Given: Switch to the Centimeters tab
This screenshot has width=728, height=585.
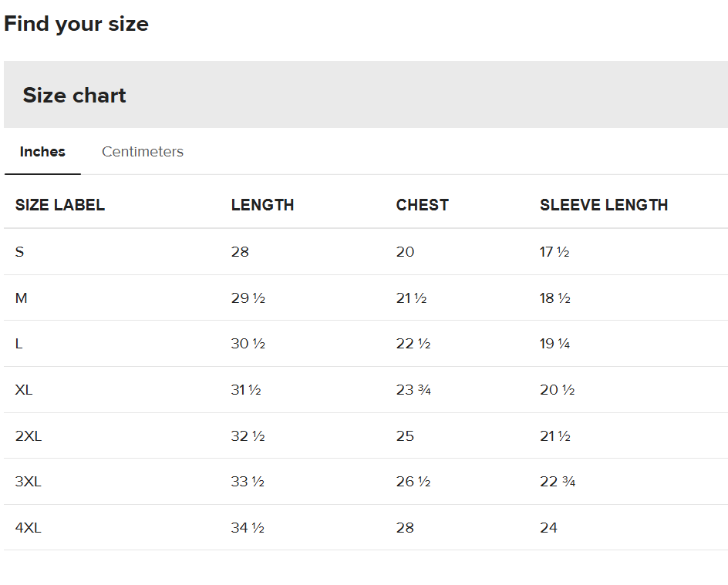Looking at the screenshot, I should 143,152.
